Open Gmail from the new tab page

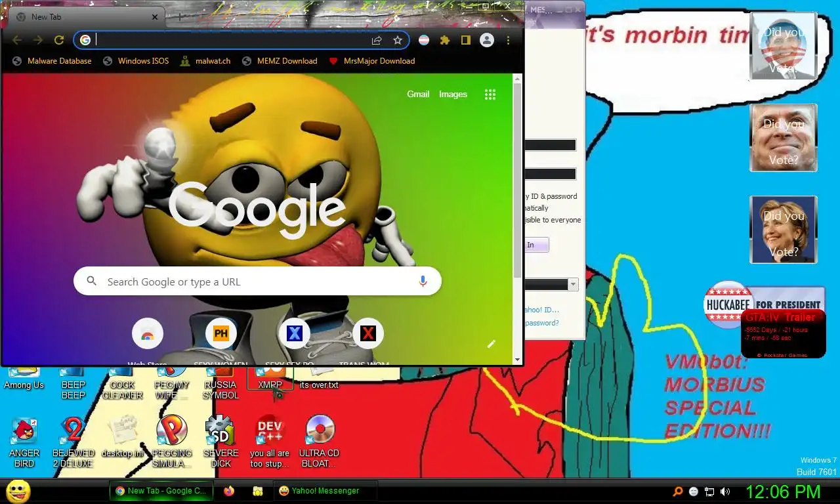tap(418, 94)
